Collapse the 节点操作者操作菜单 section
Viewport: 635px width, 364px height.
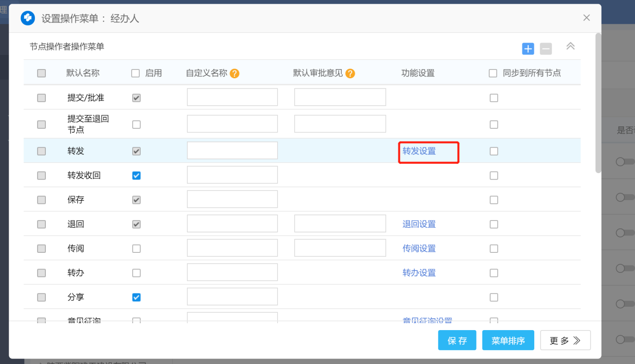[x=570, y=46]
